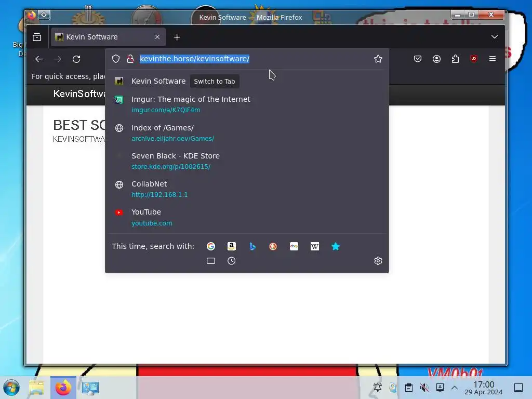The image size is (532, 399).
Task: Search this time with Amazon
Action: click(x=231, y=246)
